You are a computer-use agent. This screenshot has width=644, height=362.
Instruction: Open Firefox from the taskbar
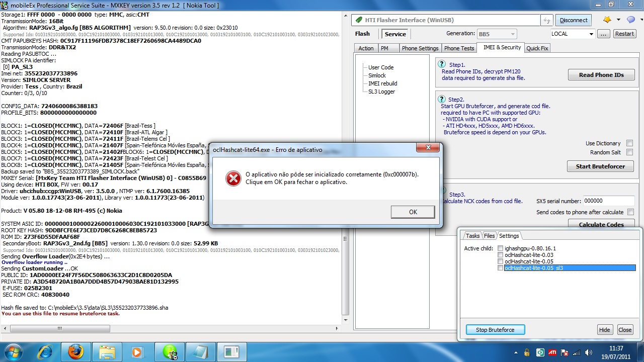(76, 351)
